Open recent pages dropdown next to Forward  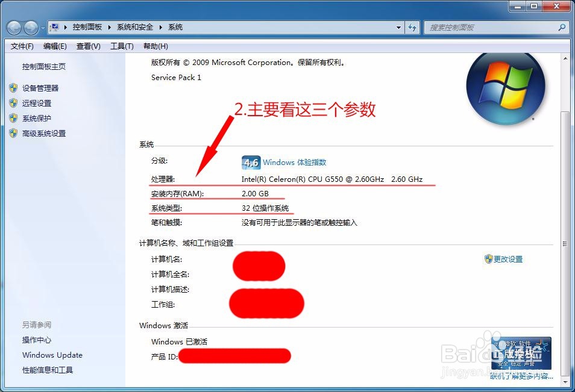point(43,28)
